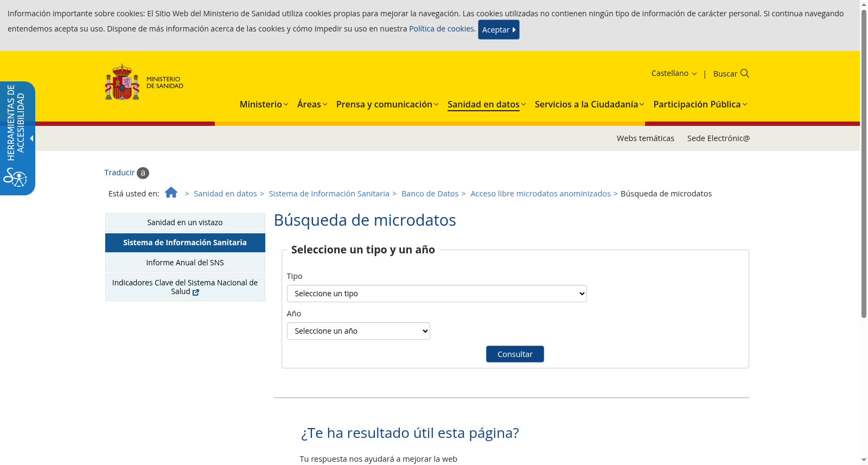Click the 'Búsqueda de microdatos' heading
This screenshot has width=868, height=465.
pyautogui.click(x=365, y=220)
